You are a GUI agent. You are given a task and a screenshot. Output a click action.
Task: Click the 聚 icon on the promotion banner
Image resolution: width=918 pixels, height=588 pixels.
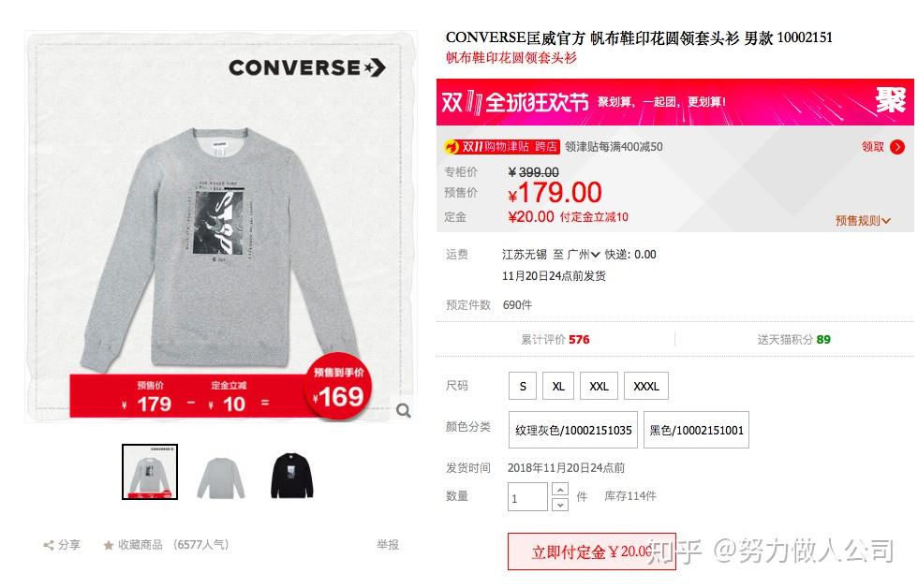pos(891,100)
